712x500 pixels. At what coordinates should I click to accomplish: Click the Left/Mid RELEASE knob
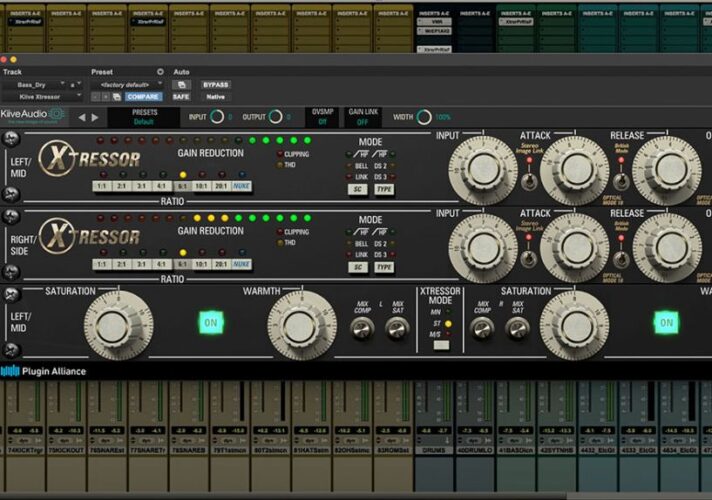pos(667,170)
